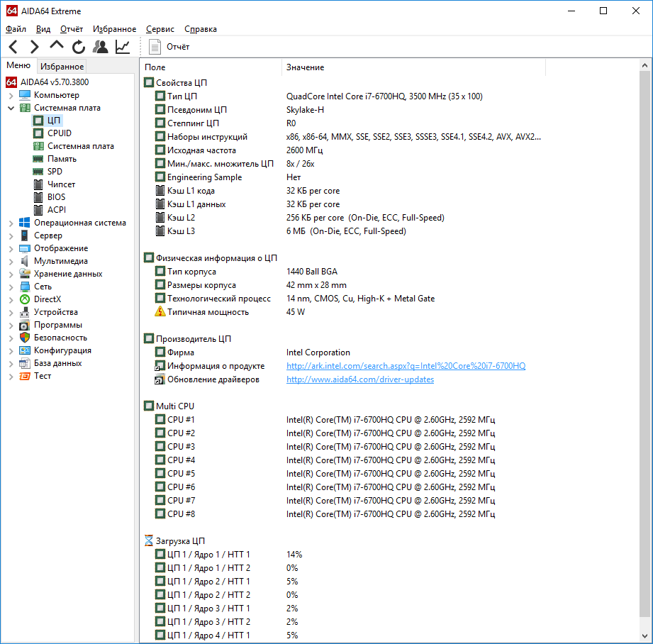Image resolution: width=653 pixels, height=644 pixels.
Task: Click the 1440 Ball BGA value
Action: point(311,272)
